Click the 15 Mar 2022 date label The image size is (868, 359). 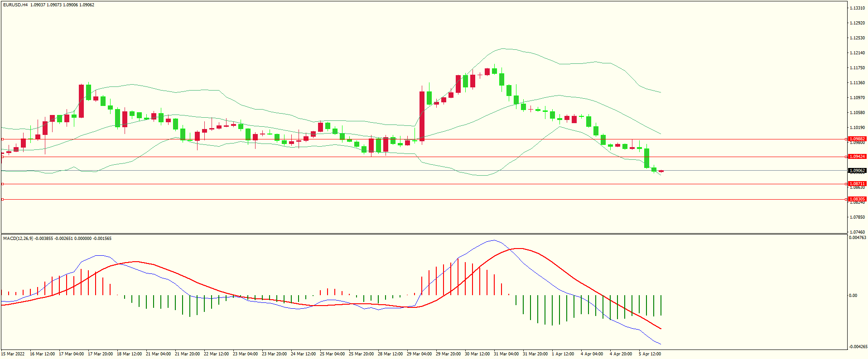[13, 354]
